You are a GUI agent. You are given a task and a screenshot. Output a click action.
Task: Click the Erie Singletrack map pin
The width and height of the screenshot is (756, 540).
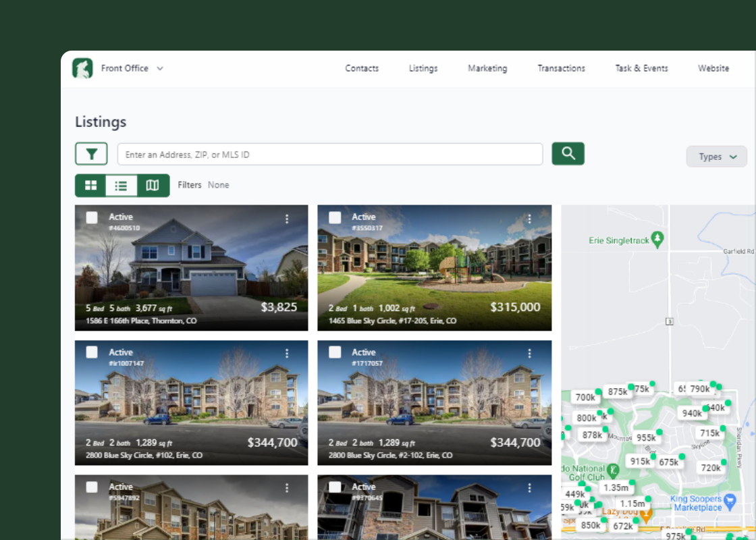pyautogui.click(x=657, y=240)
